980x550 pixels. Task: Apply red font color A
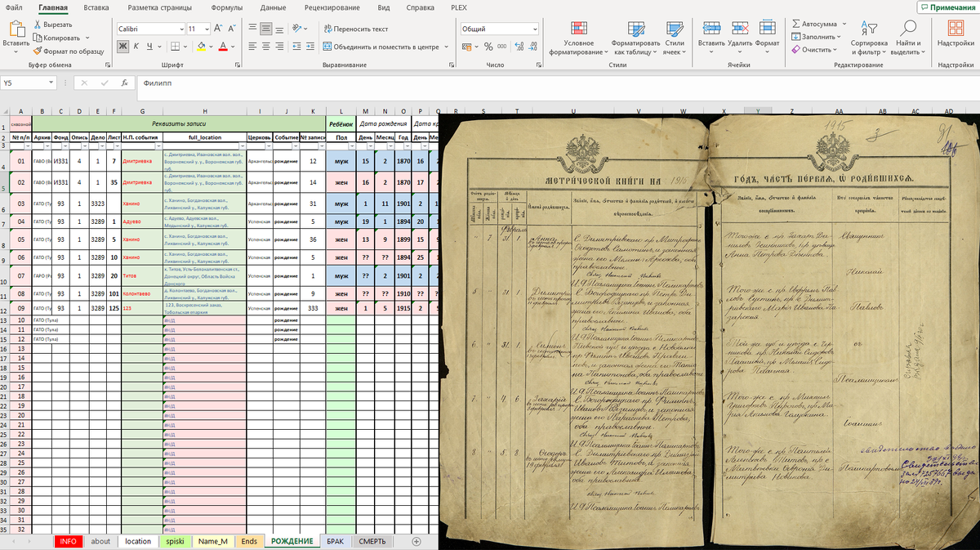point(224,46)
